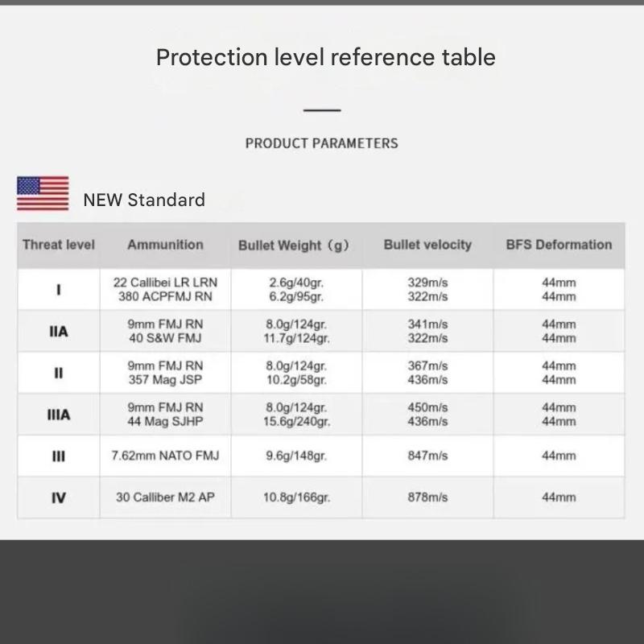Select the 878m/s velocity cell
The height and width of the screenshot is (644, 644).
[427, 497]
